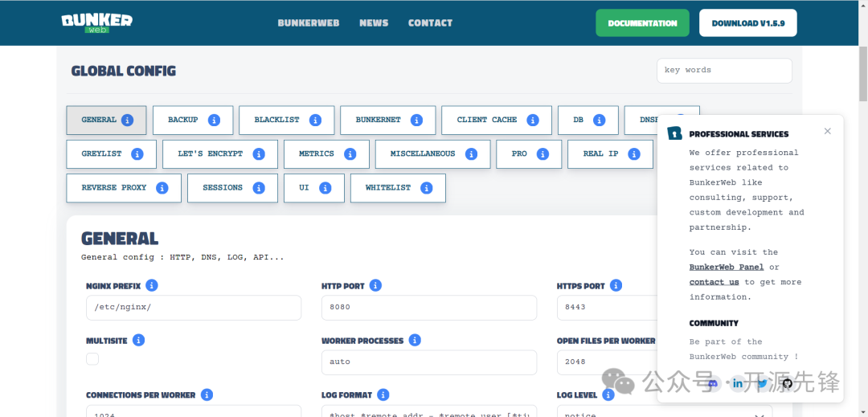Open the LinkedIn community icon
Viewport: 868px width, 417px height.
coord(738,383)
